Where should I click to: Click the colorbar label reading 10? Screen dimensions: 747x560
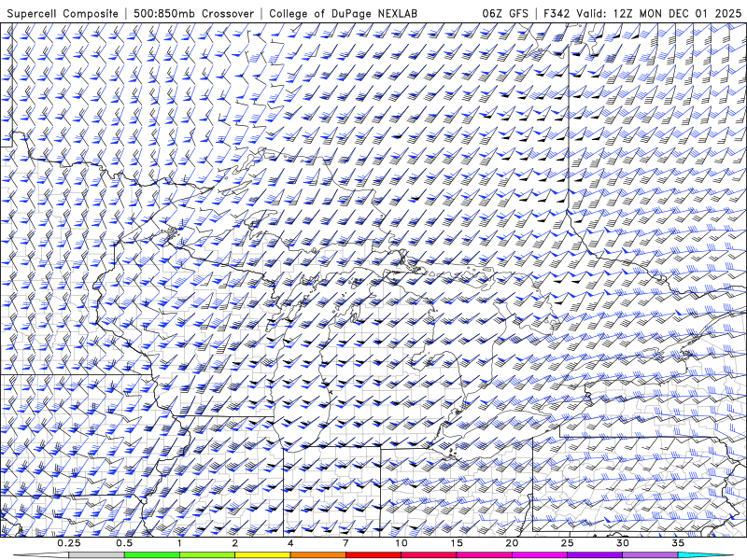[402, 543]
